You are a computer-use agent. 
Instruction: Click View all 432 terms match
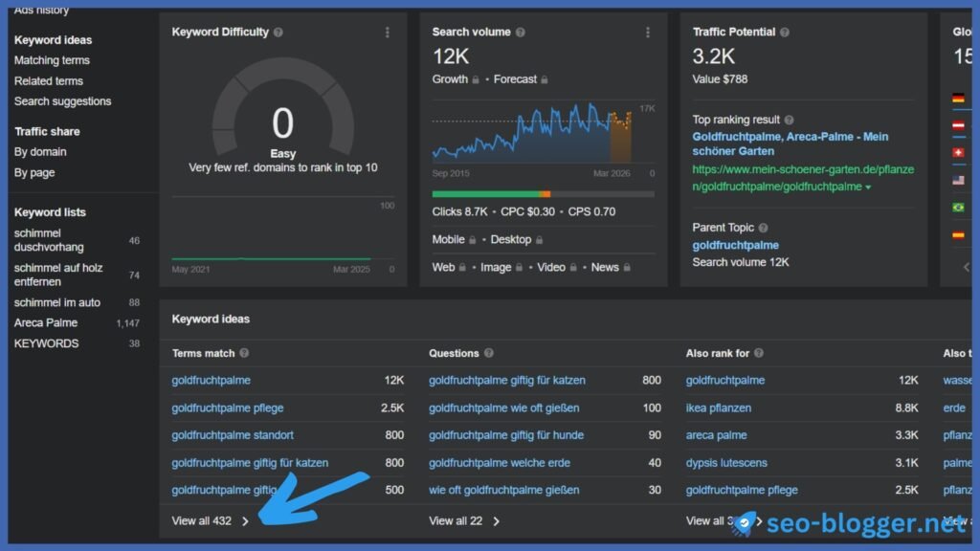tap(201, 521)
